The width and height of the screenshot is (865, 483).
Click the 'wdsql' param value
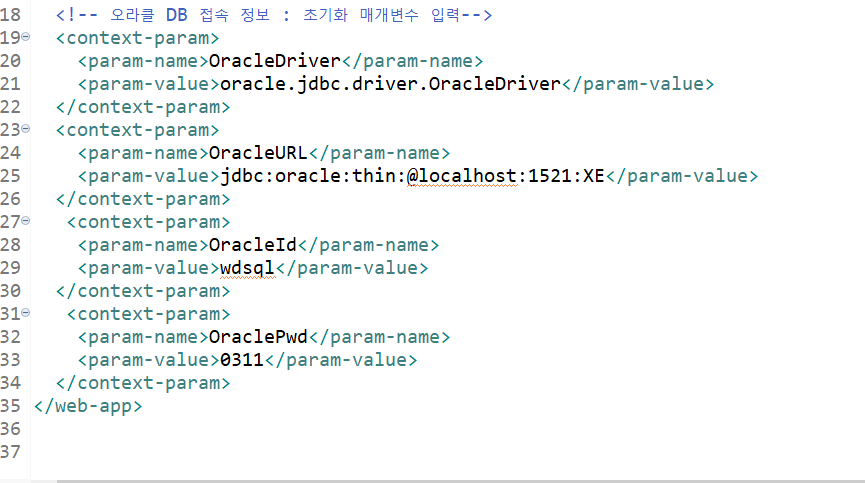click(247, 268)
